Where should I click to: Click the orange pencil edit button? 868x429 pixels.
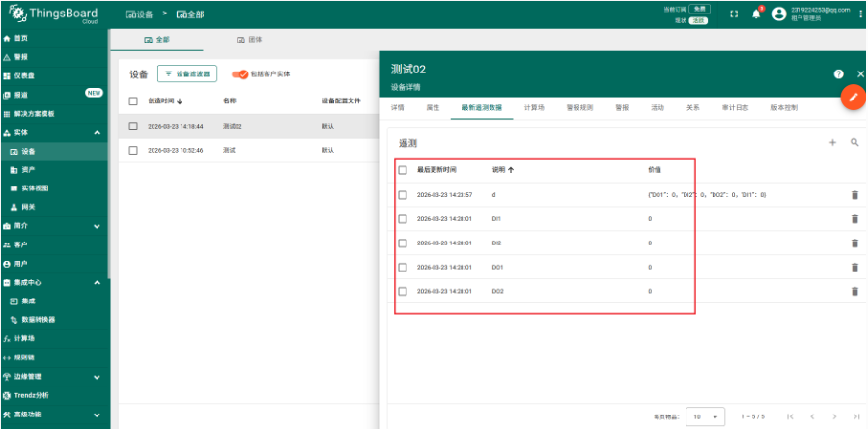(x=853, y=98)
